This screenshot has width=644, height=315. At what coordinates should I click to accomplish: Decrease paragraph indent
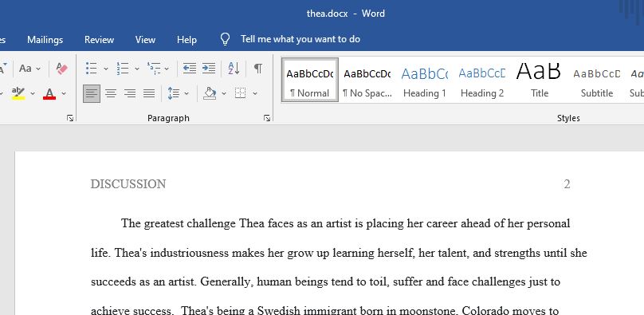coord(190,68)
